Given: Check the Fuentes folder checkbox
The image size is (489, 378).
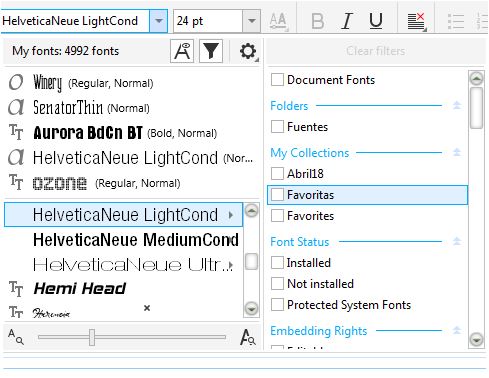Looking at the screenshot, I should (x=277, y=127).
